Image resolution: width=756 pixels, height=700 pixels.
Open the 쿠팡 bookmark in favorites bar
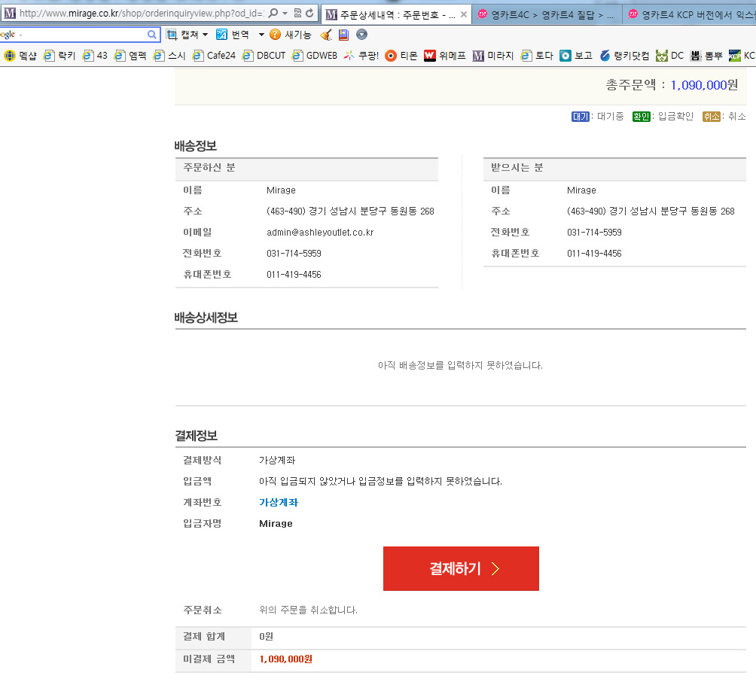(x=361, y=55)
